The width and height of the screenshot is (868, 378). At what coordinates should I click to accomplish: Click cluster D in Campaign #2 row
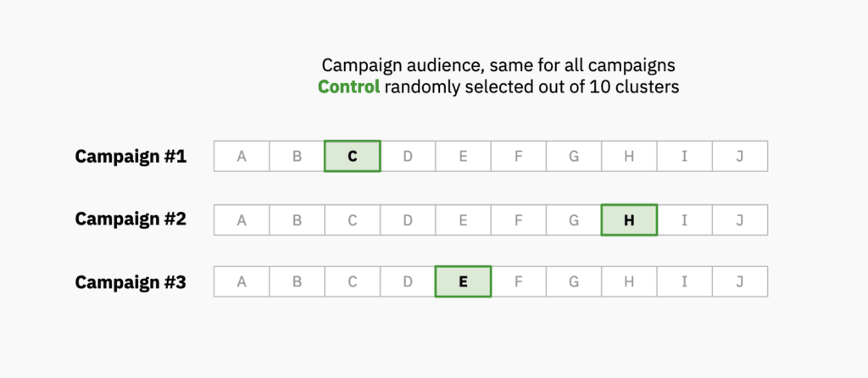(x=408, y=220)
